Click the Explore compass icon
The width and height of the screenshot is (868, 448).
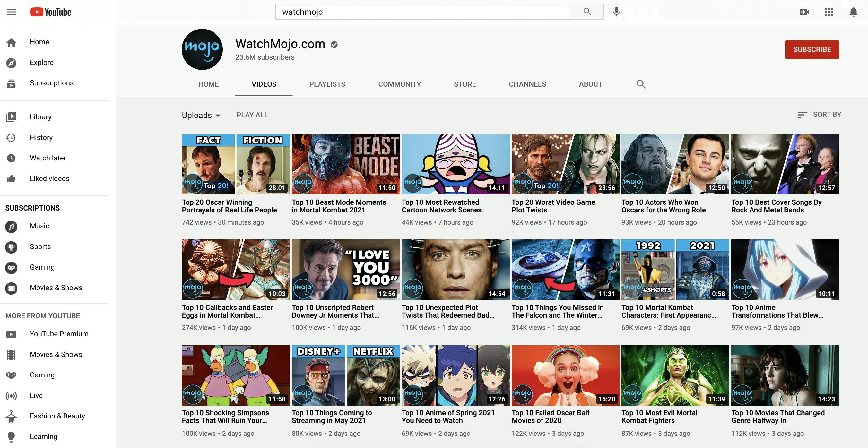point(11,63)
